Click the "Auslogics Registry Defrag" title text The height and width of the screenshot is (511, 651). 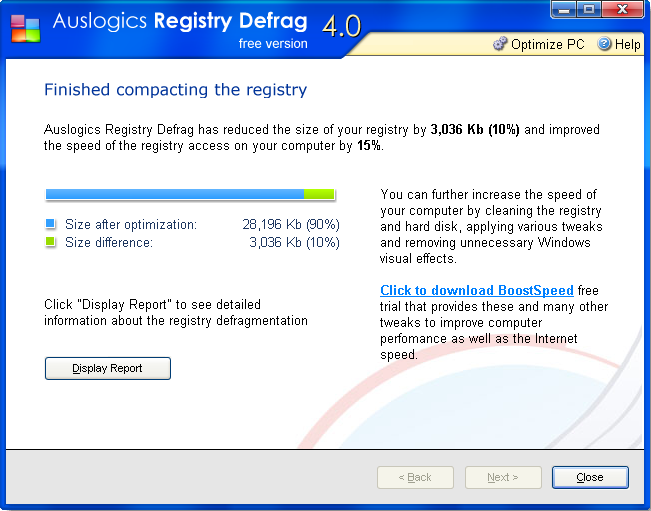click(180, 22)
